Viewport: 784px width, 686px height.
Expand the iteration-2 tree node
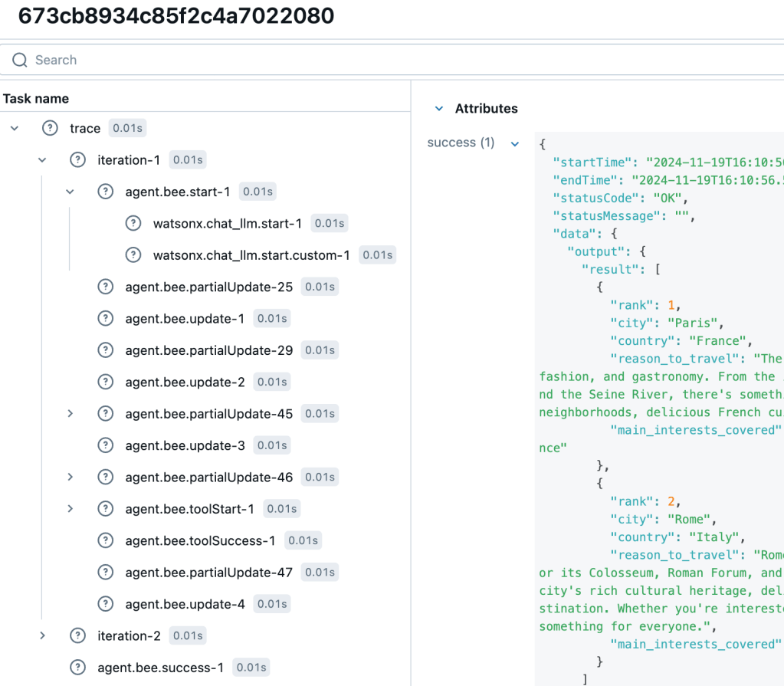coord(42,635)
